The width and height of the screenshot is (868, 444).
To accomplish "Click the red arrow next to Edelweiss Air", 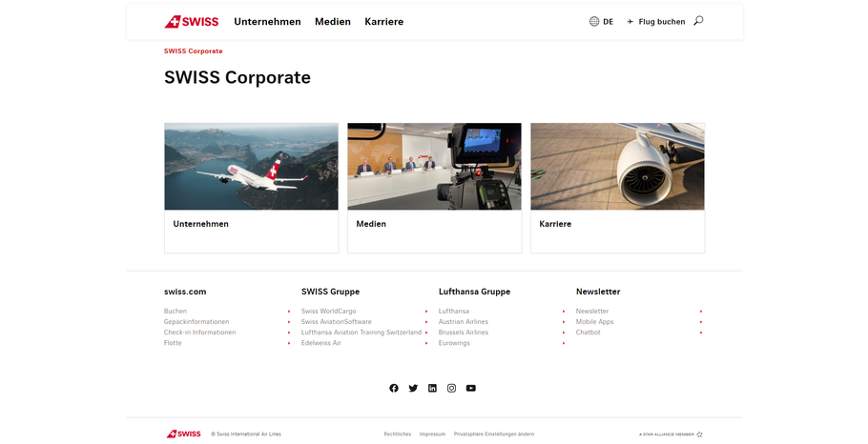I will point(426,343).
